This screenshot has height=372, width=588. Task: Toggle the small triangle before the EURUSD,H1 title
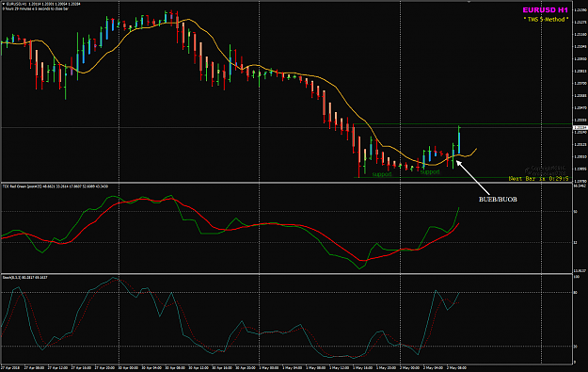pyautogui.click(x=4, y=4)
